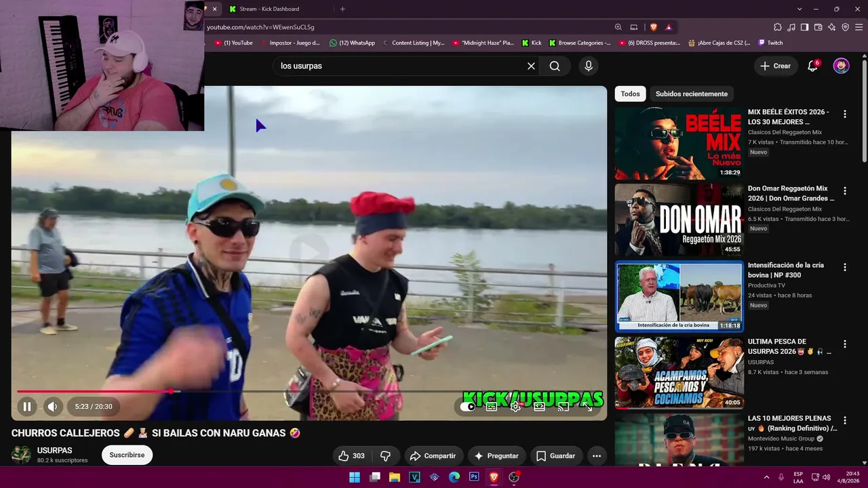The image size is (868, 488).
Task: Start voice search with the microphone icon
Action: (589, 66)
